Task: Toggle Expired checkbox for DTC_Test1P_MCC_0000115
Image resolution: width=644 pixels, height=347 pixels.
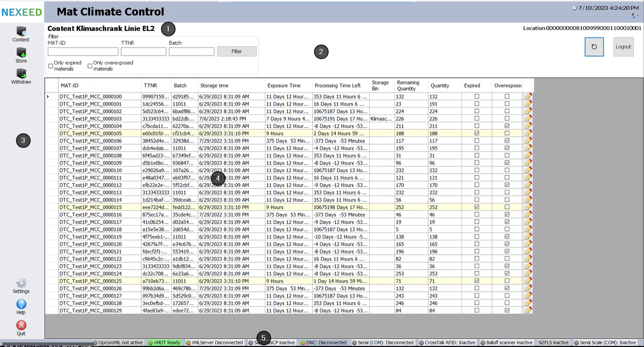Action: pyautogui.click(x=477, y=207)
